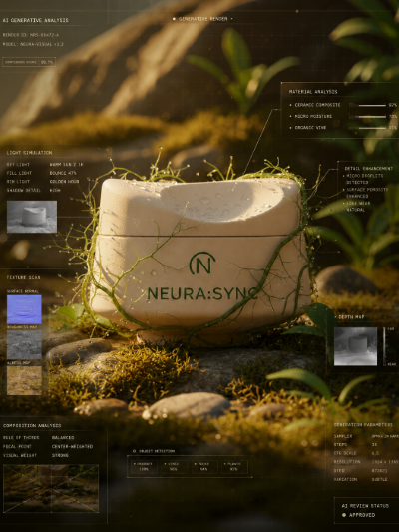Screen dimensions: 399x532
Task: Click the Approved status dot
Action: click(x=344, y=515)
